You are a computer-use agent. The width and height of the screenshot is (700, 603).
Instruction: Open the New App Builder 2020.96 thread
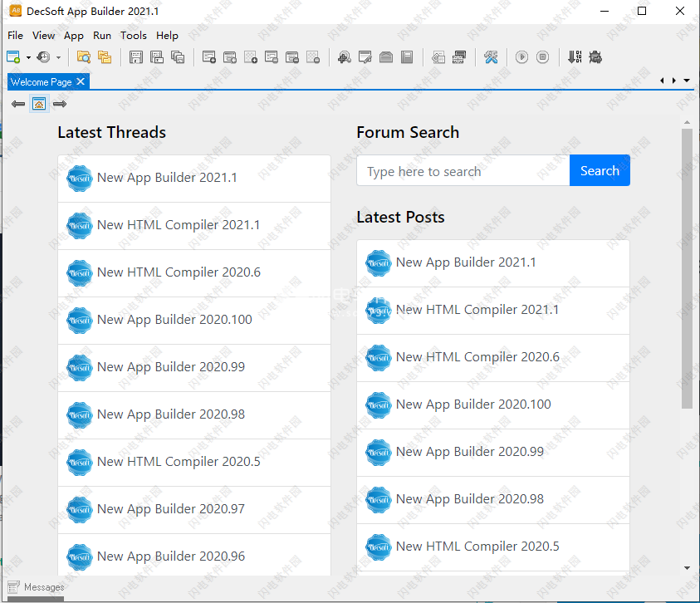click(194, 555)
